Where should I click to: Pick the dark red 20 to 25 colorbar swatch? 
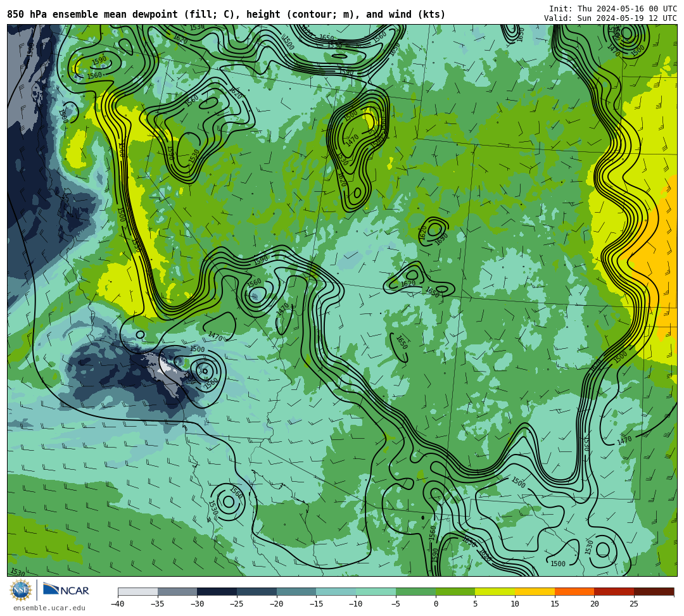click(x=614, y=591)
